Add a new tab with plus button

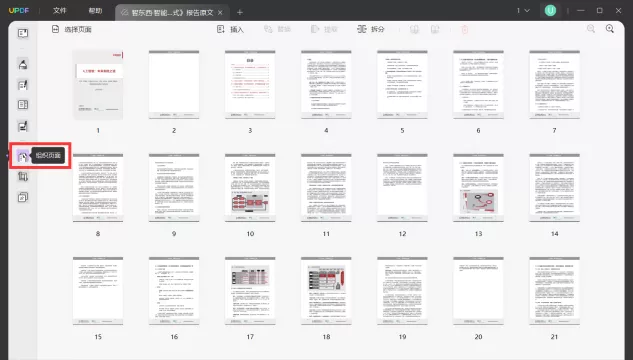(240, 13)
